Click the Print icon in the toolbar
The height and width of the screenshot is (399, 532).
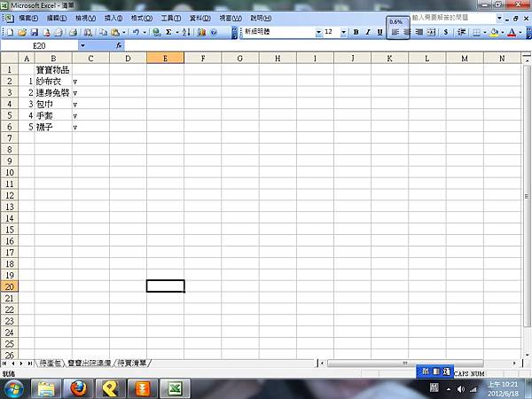click(73, 32)
